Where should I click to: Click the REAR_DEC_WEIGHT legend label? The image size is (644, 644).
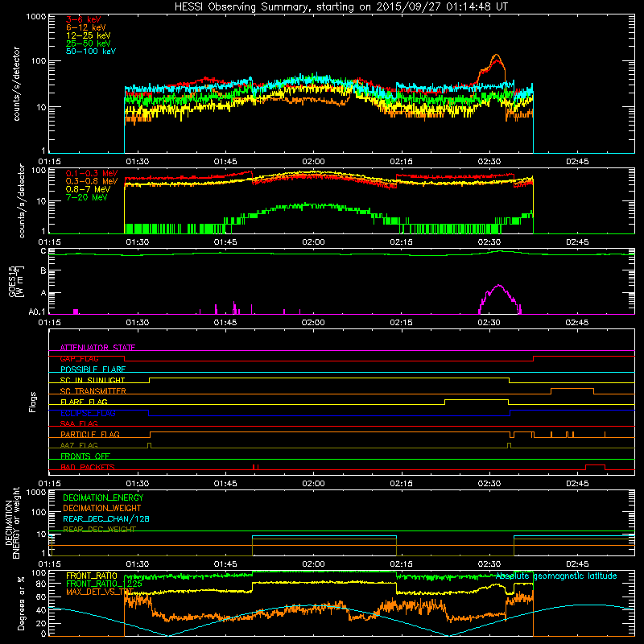tap(99, 529)
